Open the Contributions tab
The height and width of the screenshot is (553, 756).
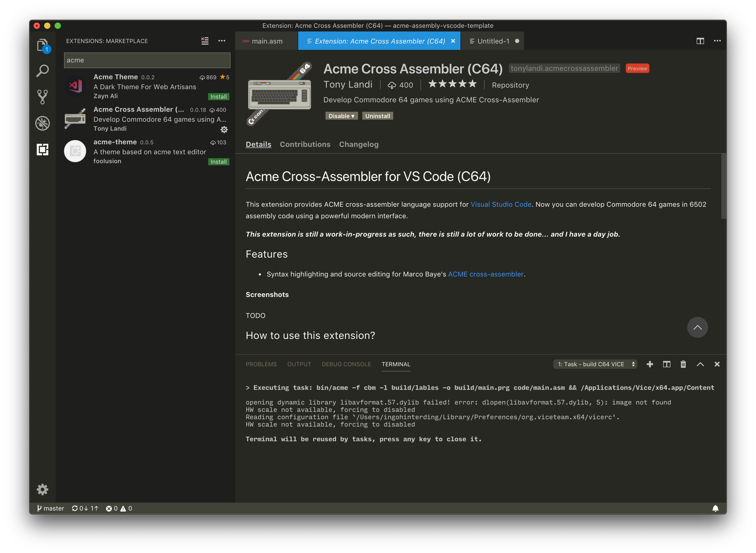click(x=305, y=144)
